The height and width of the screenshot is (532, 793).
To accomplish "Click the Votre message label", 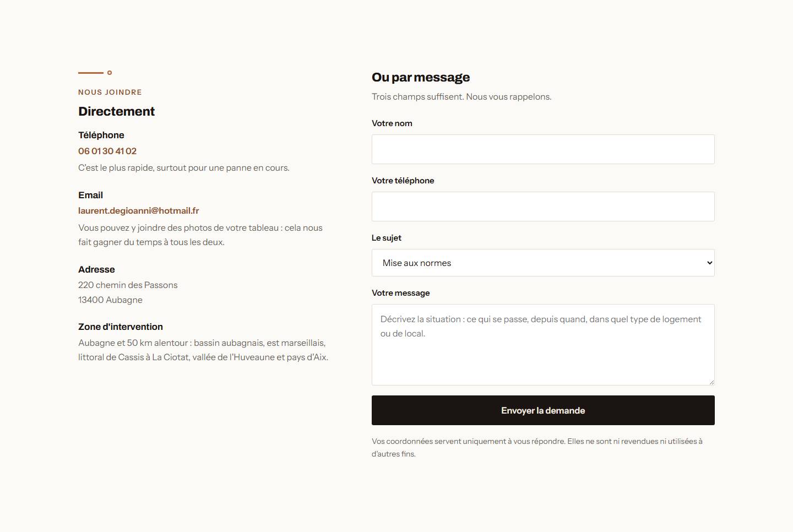I will 400,293.
